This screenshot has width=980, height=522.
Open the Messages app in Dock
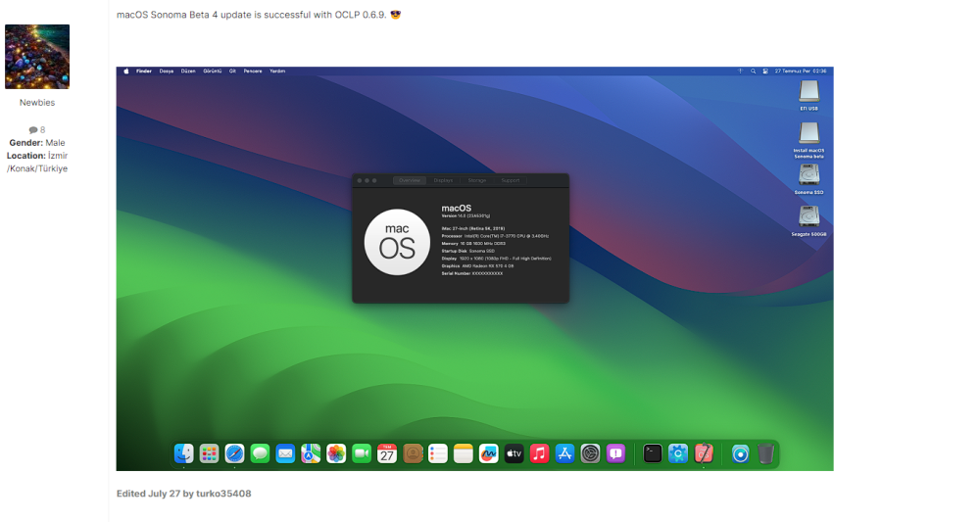[x=260, y=454]
